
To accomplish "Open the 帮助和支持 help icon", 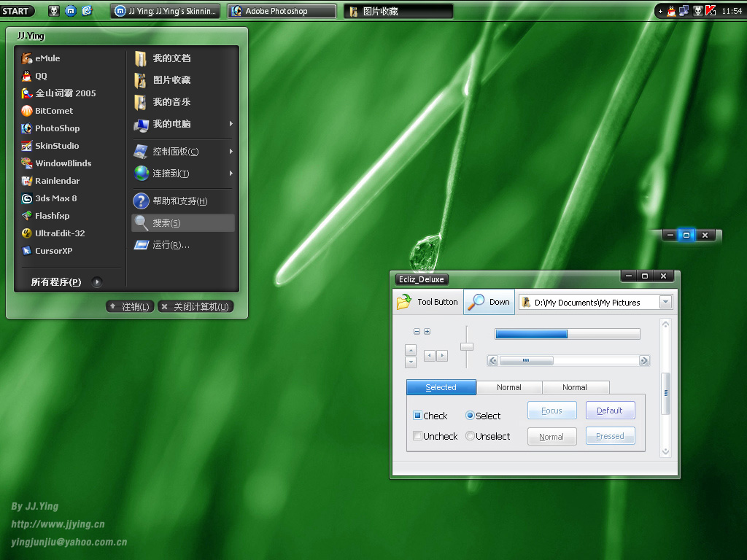I will click(x=141, y=201).
